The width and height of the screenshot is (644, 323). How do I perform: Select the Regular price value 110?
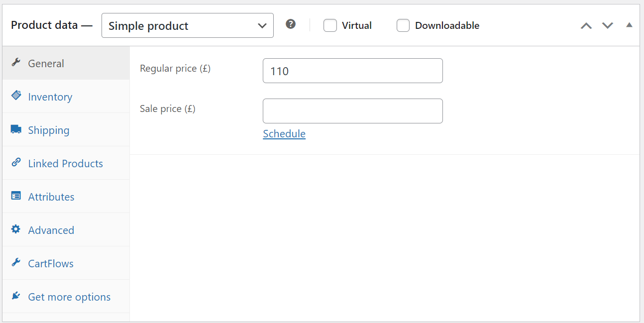[352, 71]
